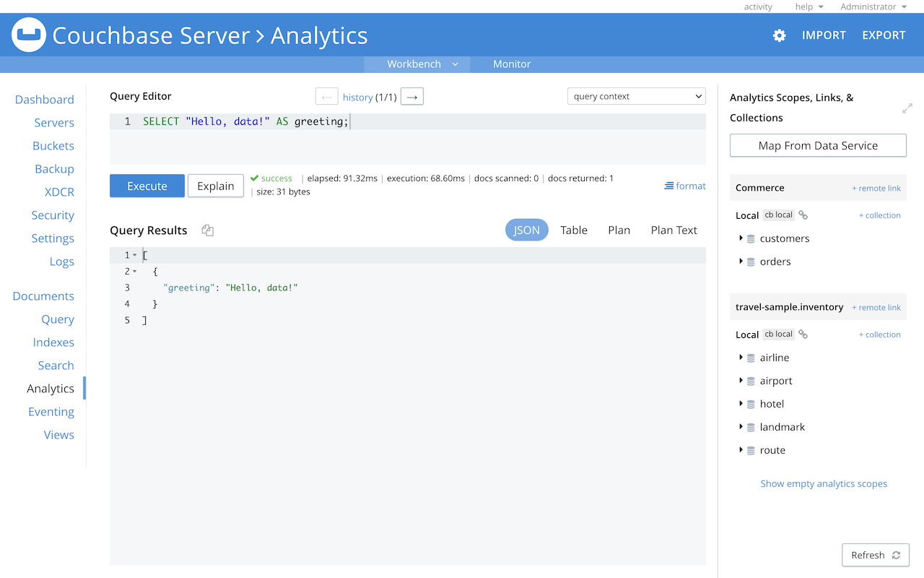Go to next history entry arrow
The height and width of the screenshot is (578, 924).
click(411, 97)
